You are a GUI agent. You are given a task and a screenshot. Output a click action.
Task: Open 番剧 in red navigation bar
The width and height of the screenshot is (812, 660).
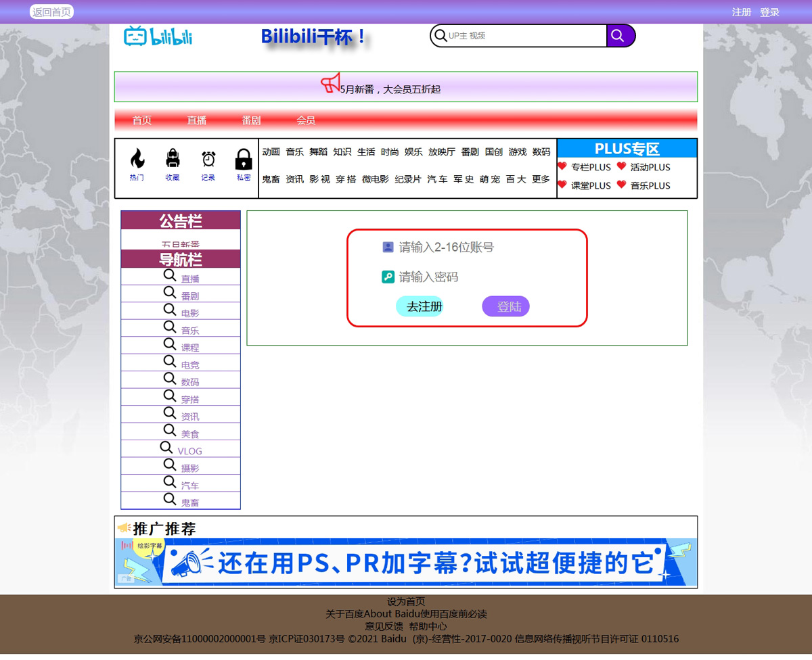251,120
